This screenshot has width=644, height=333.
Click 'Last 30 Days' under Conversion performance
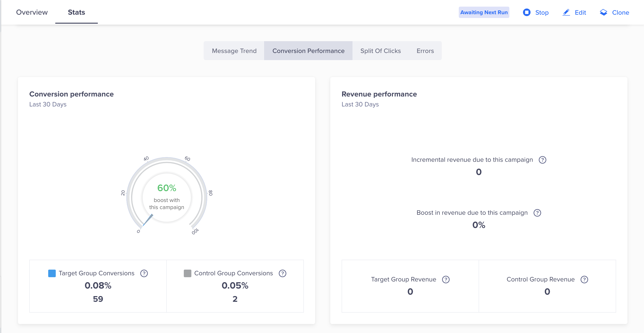(x=48, y=104)
